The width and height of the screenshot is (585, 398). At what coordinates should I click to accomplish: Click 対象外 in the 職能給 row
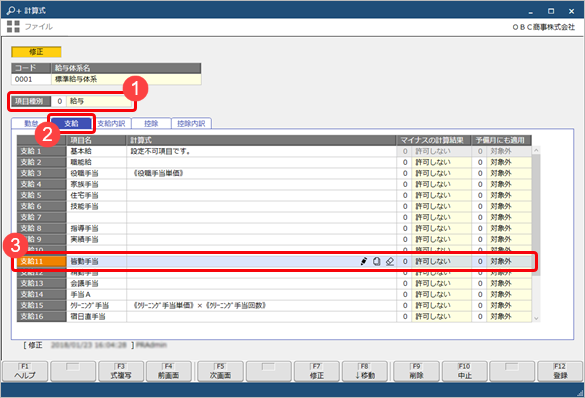click(509, 162)
